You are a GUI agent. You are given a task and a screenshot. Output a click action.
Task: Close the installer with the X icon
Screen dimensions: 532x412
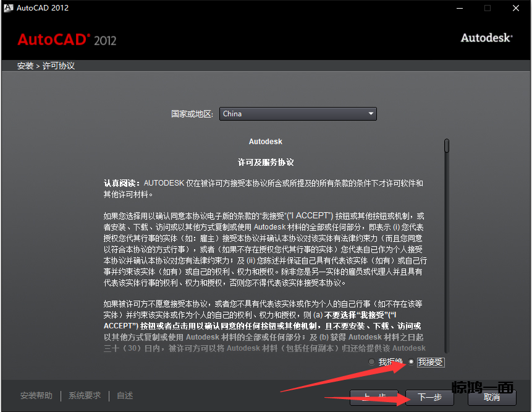[x=516, y=8]
